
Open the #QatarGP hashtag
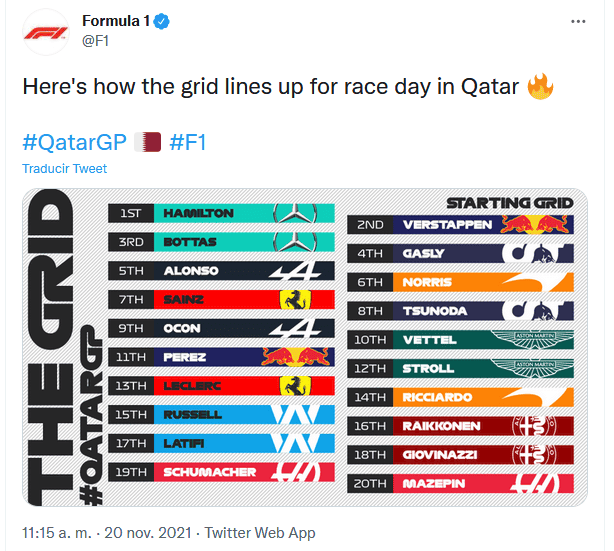pyautogui.click(x=72, y=142)
